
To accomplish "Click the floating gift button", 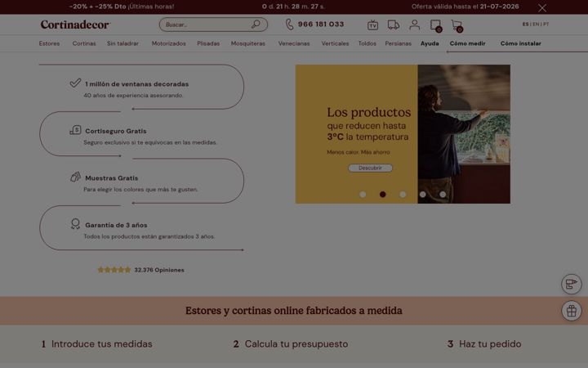I will (571, 311).
